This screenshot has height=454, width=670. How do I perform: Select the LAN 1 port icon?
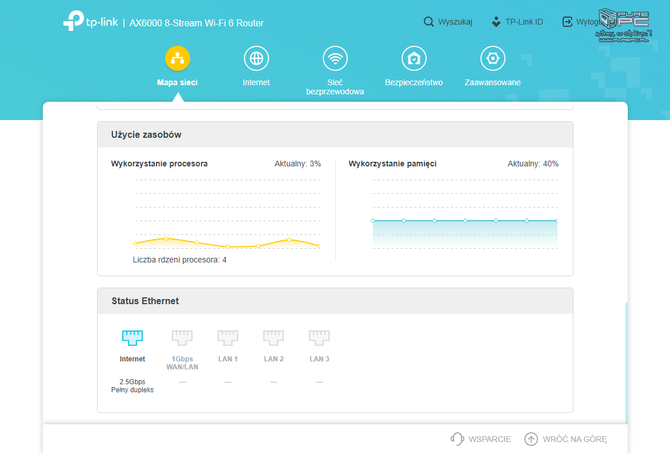click(x=228, y=338)
